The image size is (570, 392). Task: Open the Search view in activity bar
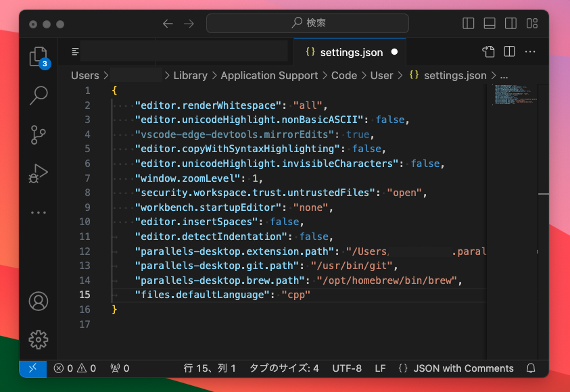pos(39,95)
